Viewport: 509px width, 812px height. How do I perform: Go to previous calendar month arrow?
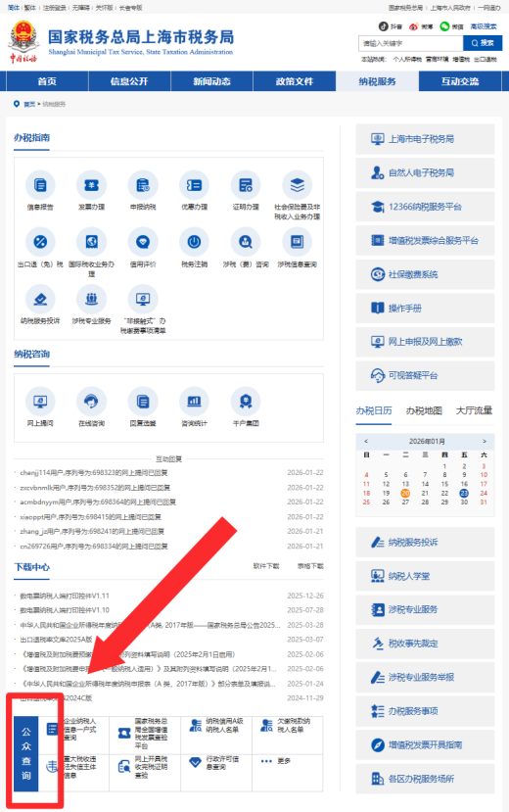(366, 441)
